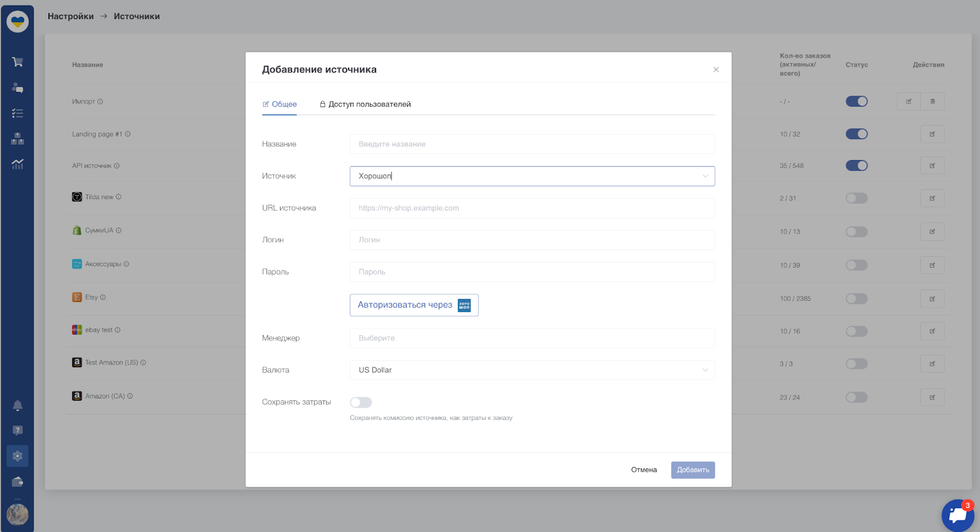
Task: Disable the Landing page #1 status toggle
Action: (x=856, y=134)
